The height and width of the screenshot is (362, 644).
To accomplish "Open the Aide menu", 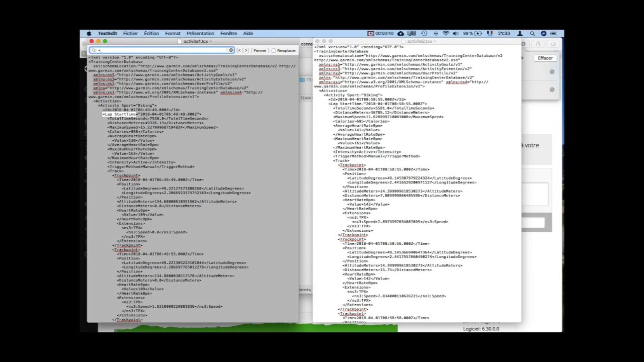I will 248,34.
